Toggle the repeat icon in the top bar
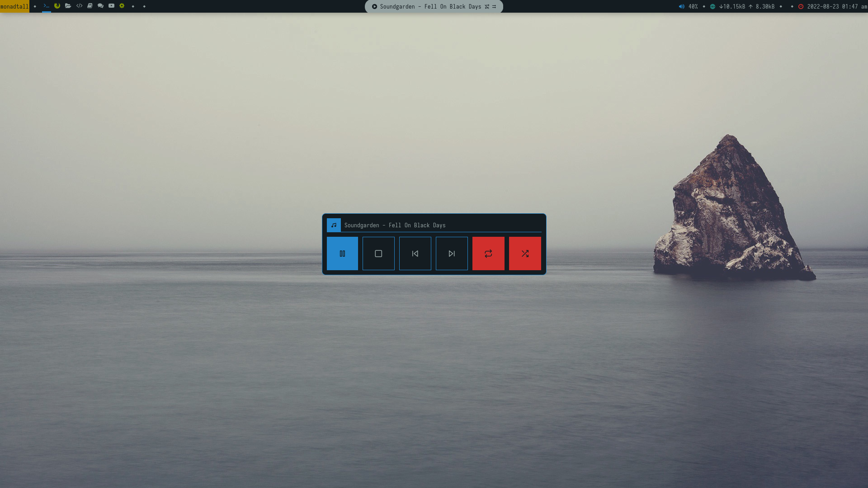This screenshot has width=868, height=488. pos(494,6)
